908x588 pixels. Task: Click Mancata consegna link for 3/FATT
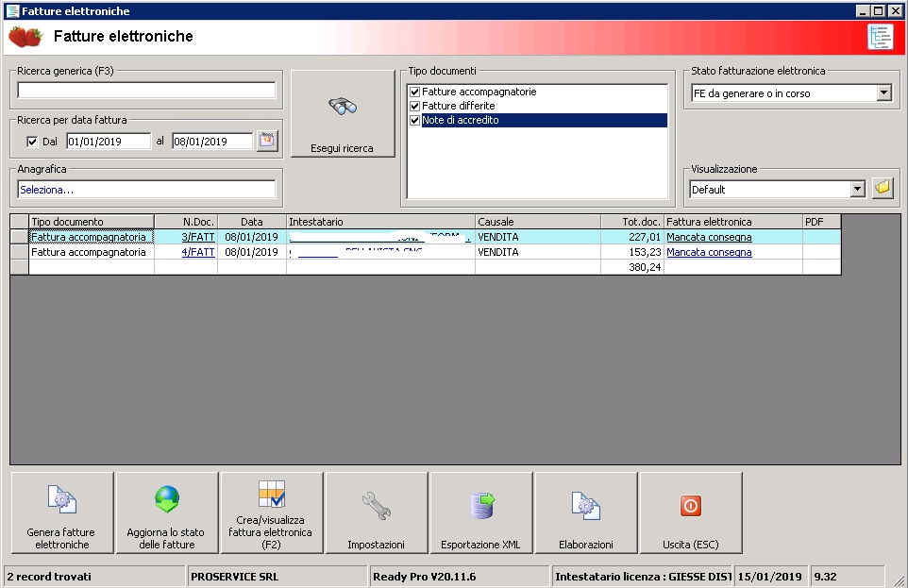(709, 237)
